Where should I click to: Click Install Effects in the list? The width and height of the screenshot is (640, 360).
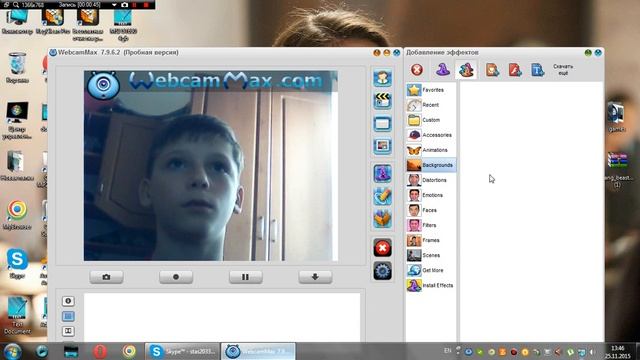click(431, 285)
